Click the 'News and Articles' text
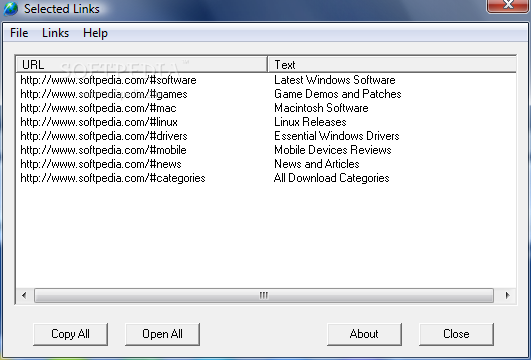The width and height of the screenshot is (531, 360). click(317, 164)
